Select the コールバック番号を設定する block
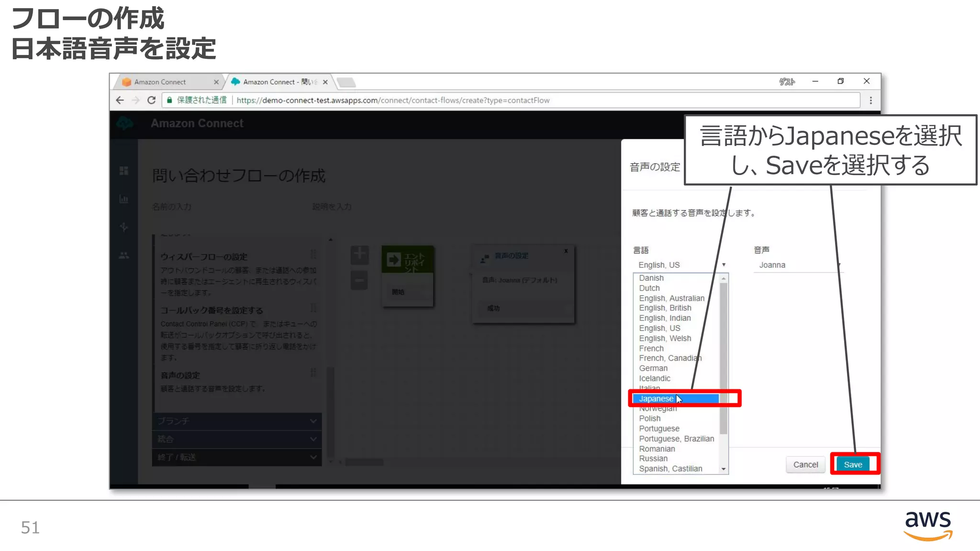 tap(238, 333)
